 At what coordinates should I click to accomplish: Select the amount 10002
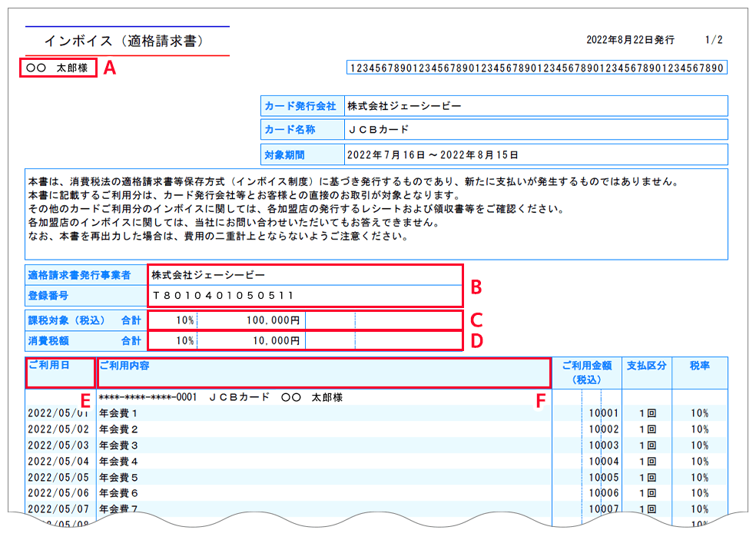point(604,429)
